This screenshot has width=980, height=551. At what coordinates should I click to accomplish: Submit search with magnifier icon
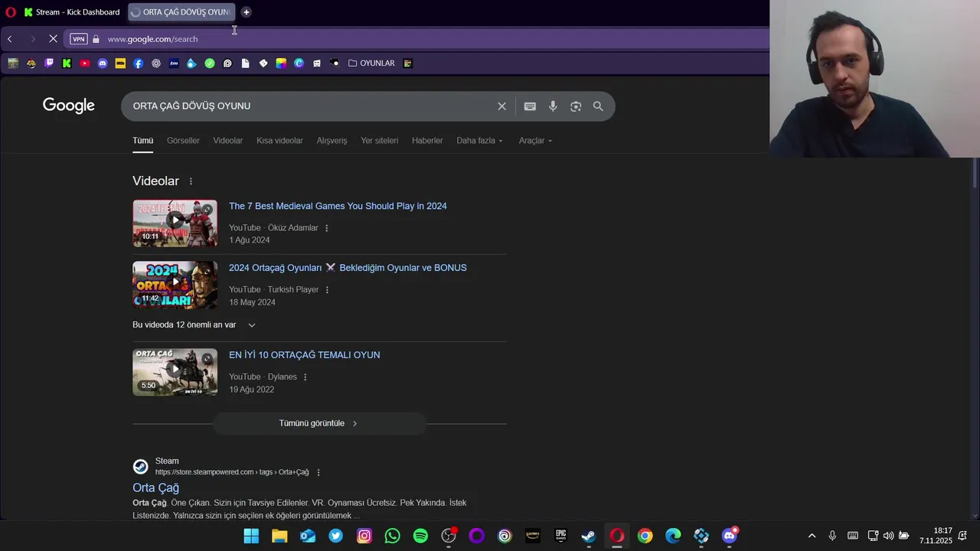coord(598,106)
